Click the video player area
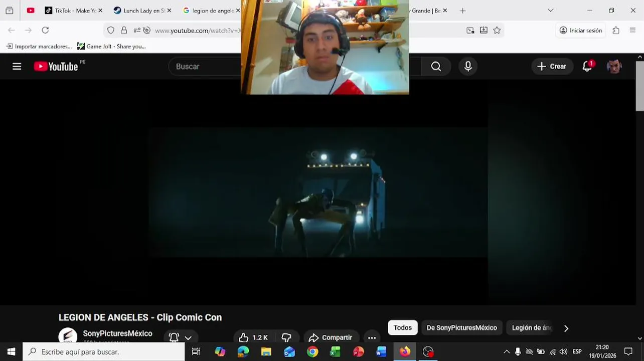This screenshot has height=361, width=644. [318, 192]
